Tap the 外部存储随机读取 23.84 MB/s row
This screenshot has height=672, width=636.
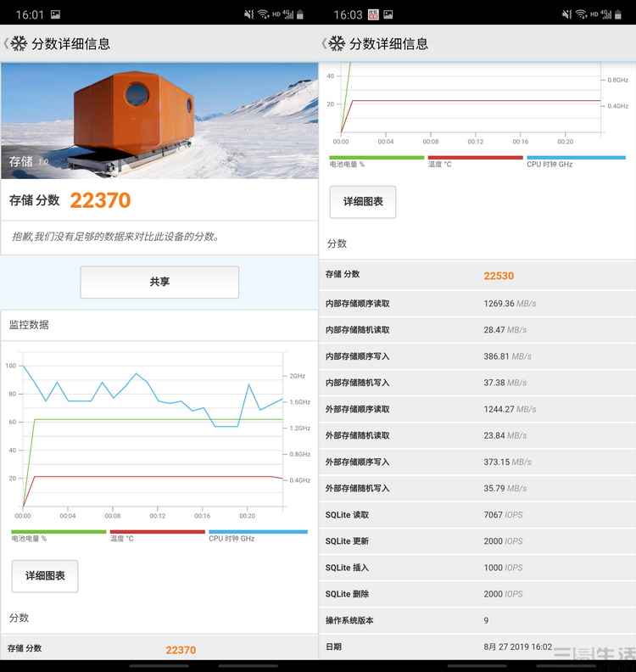click(x=477, y=435)
